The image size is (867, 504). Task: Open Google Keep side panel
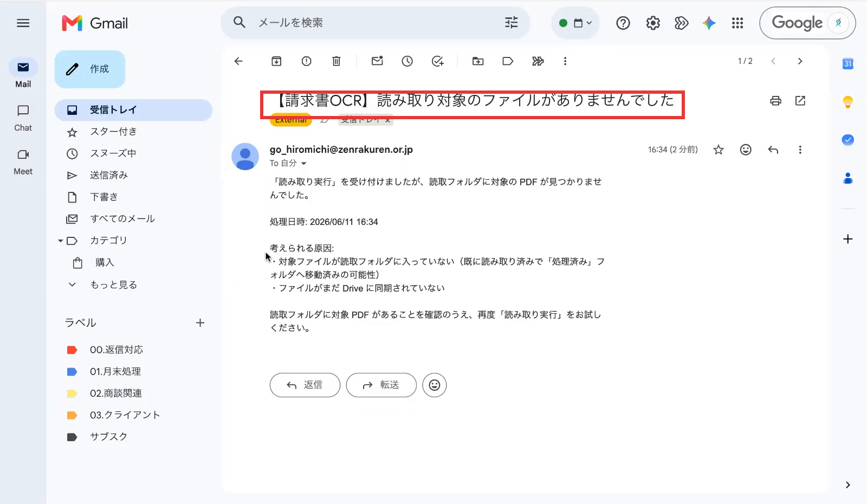848,101
